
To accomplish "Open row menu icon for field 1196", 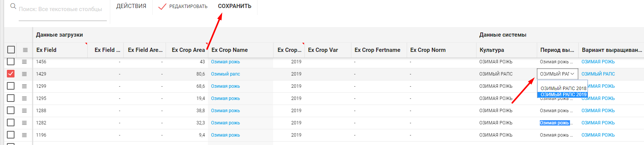I will [24, 135].
